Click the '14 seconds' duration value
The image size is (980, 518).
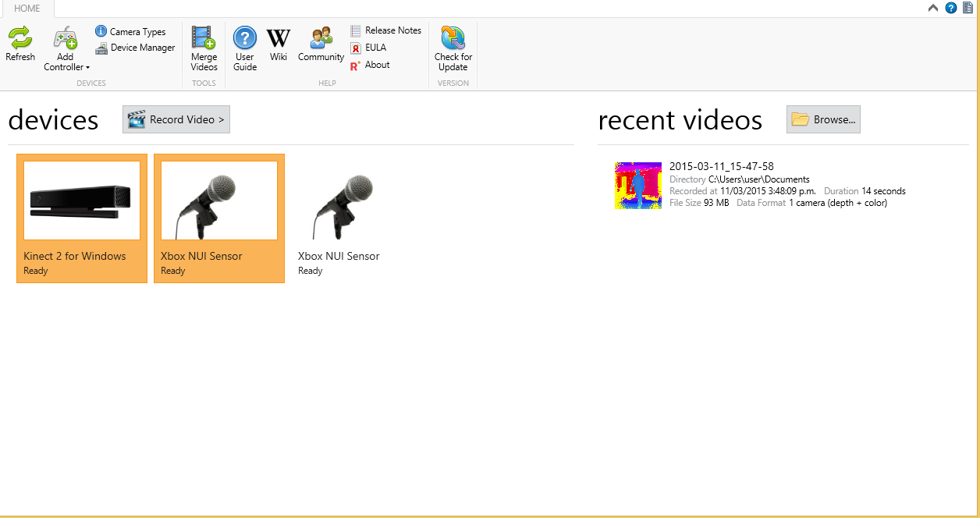[883, 191]
